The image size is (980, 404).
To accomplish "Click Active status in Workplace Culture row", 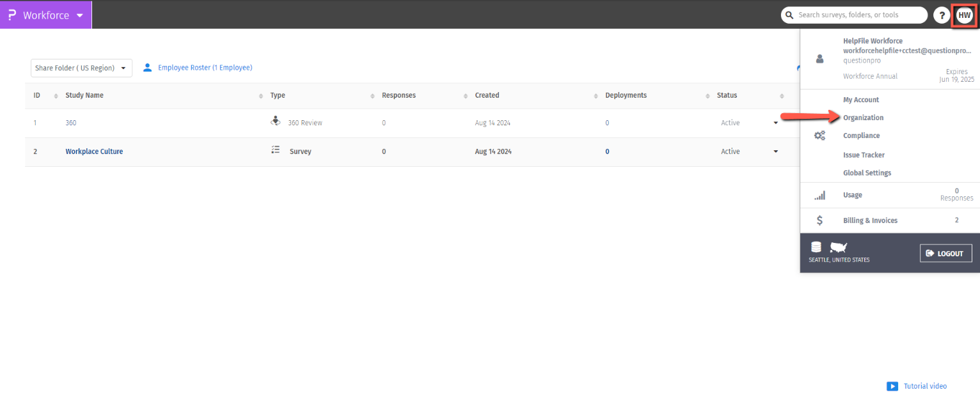I will pos(731,151).
